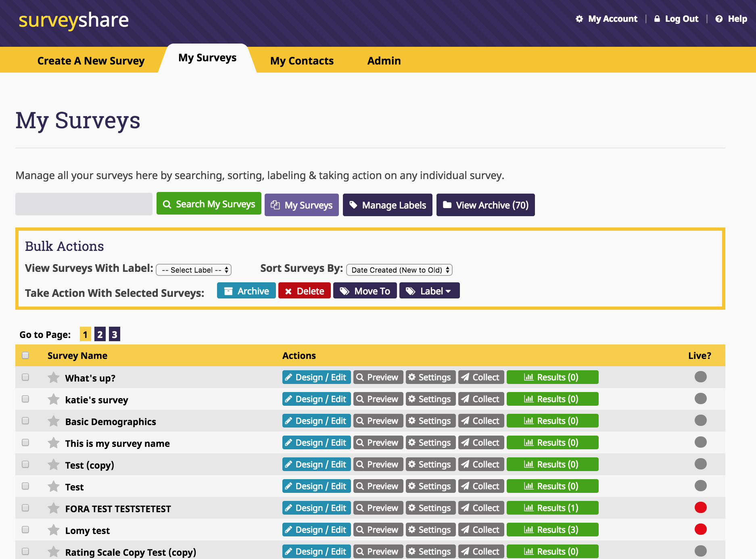Click the Help question mark icon

coord(719,19)
